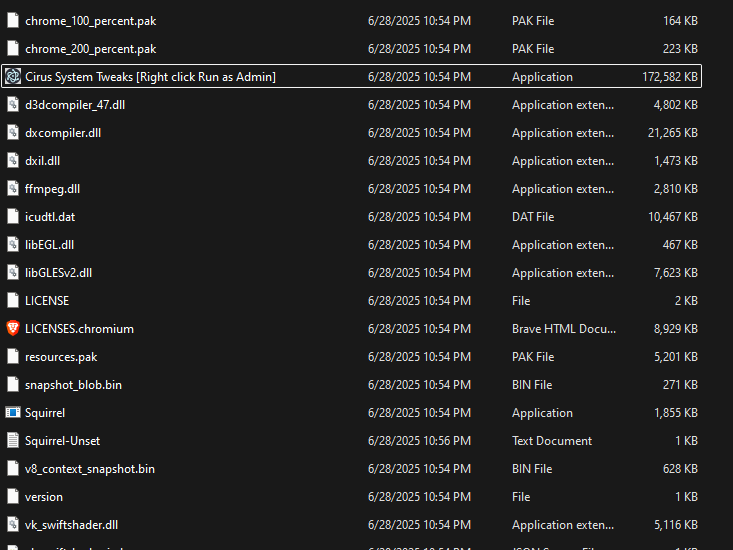Select Cirus System Tweaks [Right click Run as Admin]
This screenshot has width=733, height=550.
point(151,77)
